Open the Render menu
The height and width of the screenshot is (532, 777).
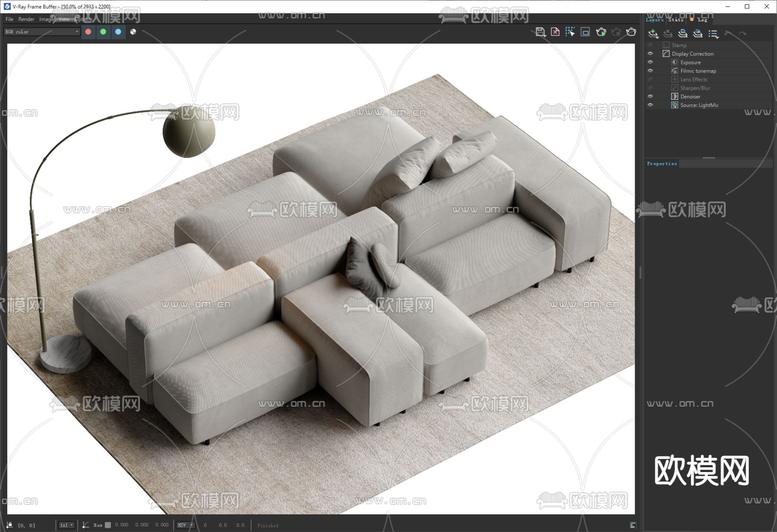[26, 19]
